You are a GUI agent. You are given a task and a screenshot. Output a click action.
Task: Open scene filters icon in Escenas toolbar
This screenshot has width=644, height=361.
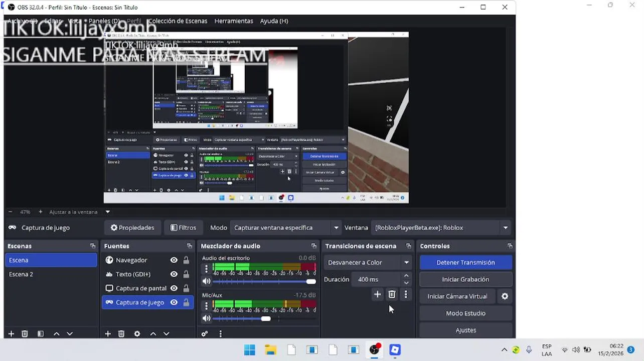pos(41,334)
